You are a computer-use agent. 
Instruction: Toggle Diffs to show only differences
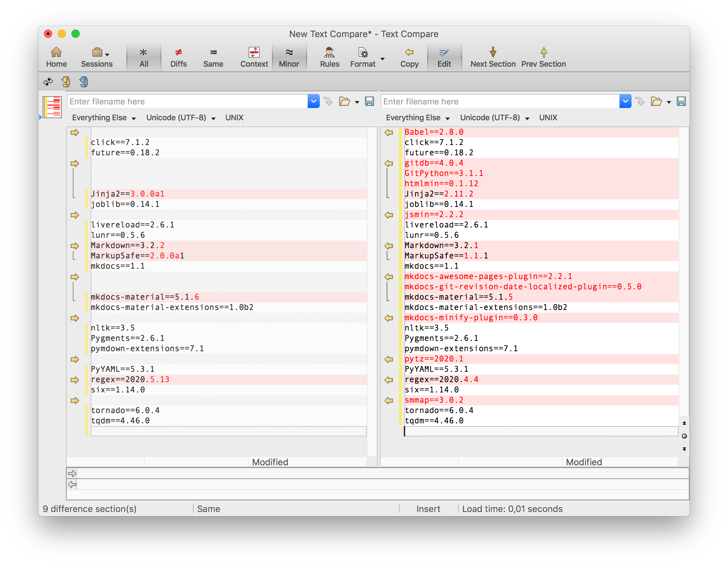pyautogui.click(x=178, y=57)
